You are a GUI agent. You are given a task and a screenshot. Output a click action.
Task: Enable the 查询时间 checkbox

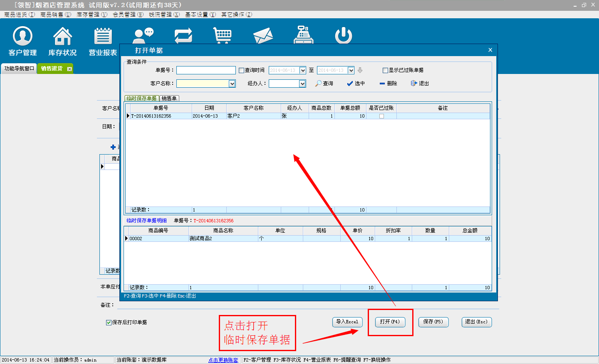pyautogui.click(x=241, y=70)
